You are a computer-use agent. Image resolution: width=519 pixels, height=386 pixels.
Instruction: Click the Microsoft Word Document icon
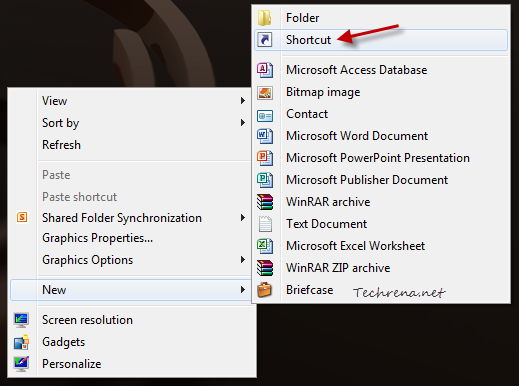(265, 136)
